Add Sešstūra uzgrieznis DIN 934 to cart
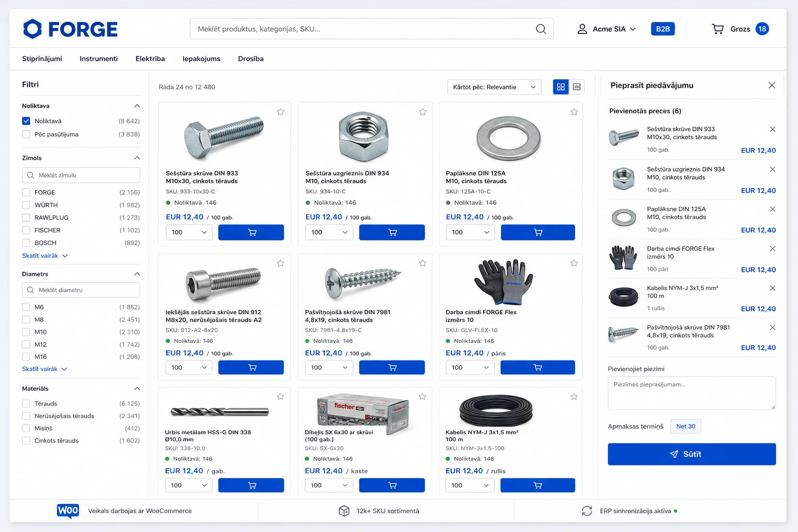Screen dimensions: 798x532 tap(392, 232)
